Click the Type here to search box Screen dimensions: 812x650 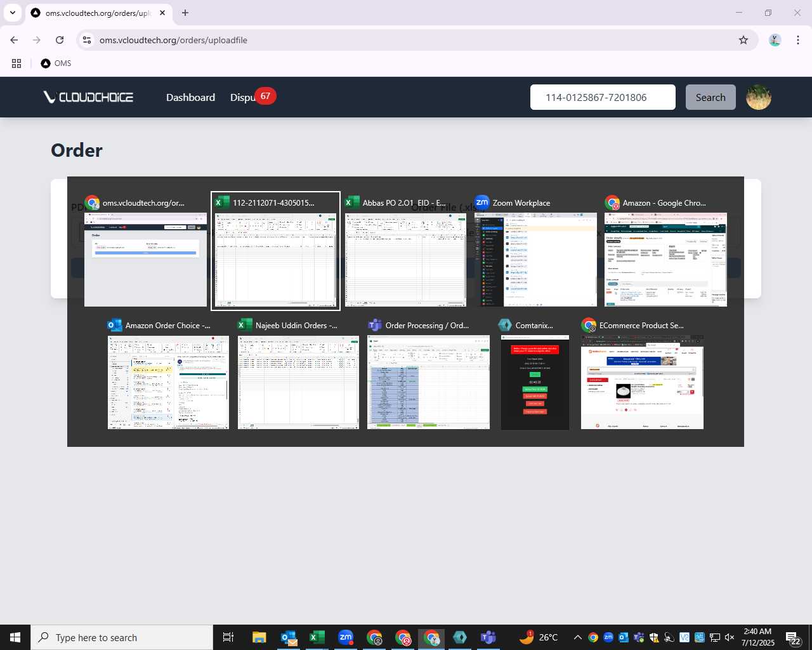[122, 637]
